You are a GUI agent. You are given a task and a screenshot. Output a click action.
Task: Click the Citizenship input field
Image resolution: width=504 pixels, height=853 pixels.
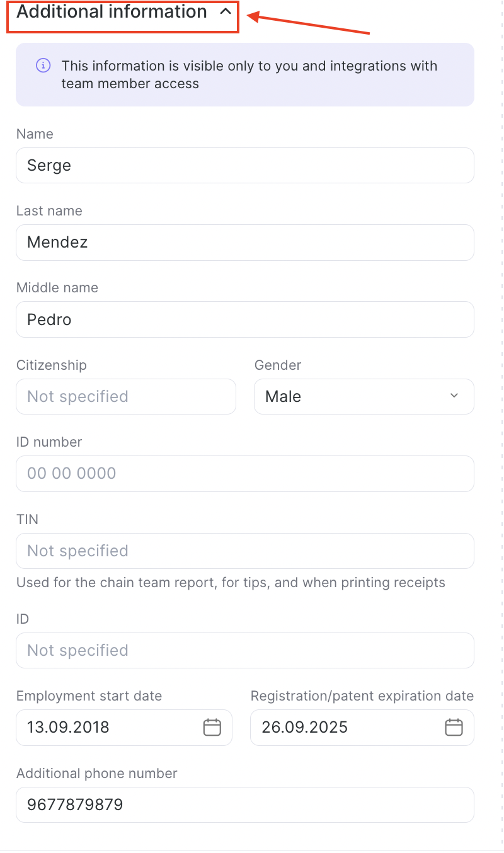click(125, 396)
